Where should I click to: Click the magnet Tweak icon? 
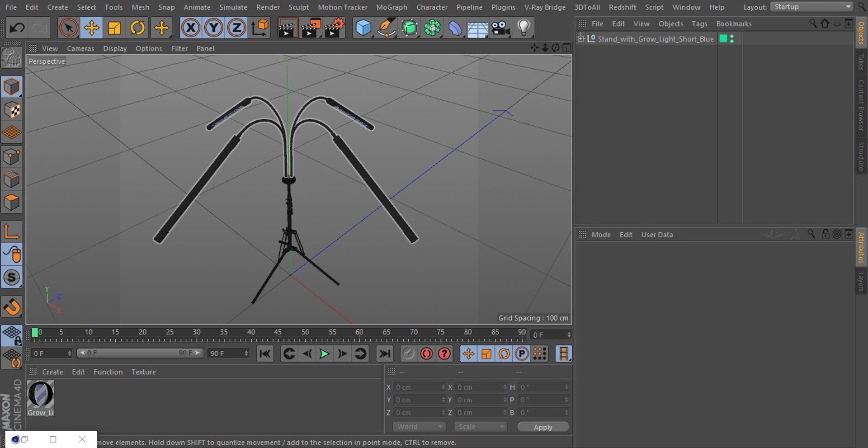[12, 307]
